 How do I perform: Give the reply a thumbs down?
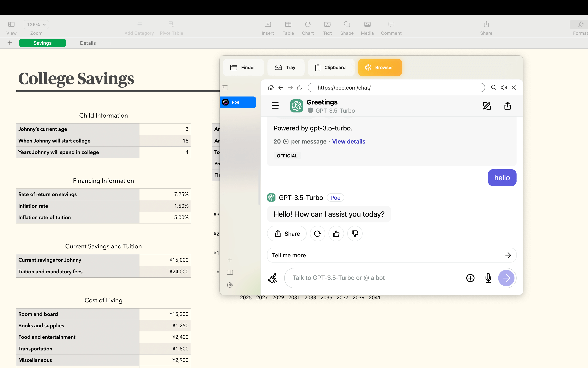click(355, 234)
